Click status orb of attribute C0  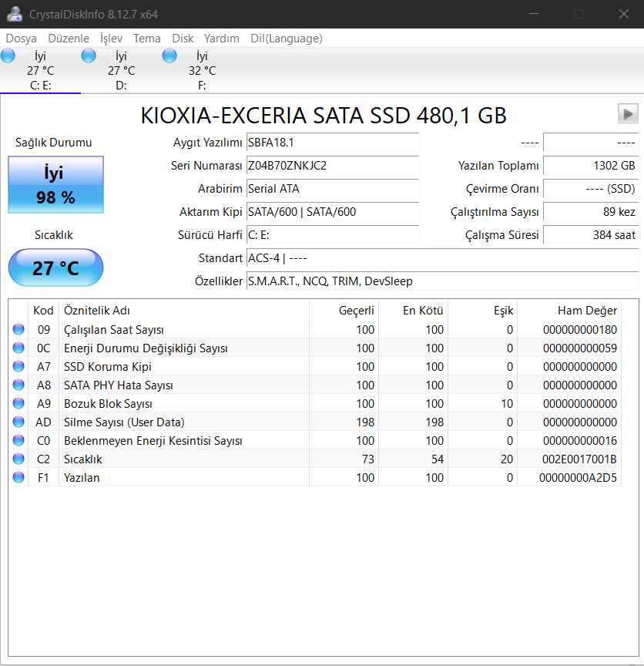point(18,440)
